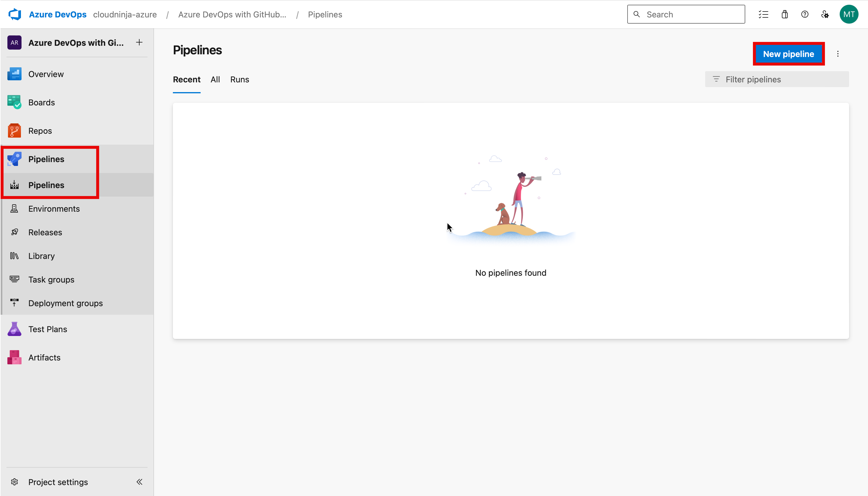Click the magnifier icon in Search box

(x=636, y=14)
